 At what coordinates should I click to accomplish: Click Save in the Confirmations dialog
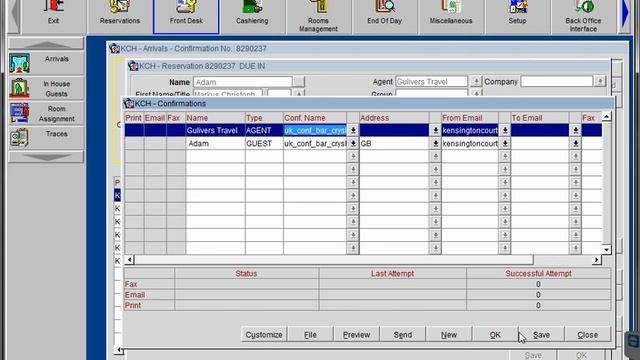[x=541, y=335]
